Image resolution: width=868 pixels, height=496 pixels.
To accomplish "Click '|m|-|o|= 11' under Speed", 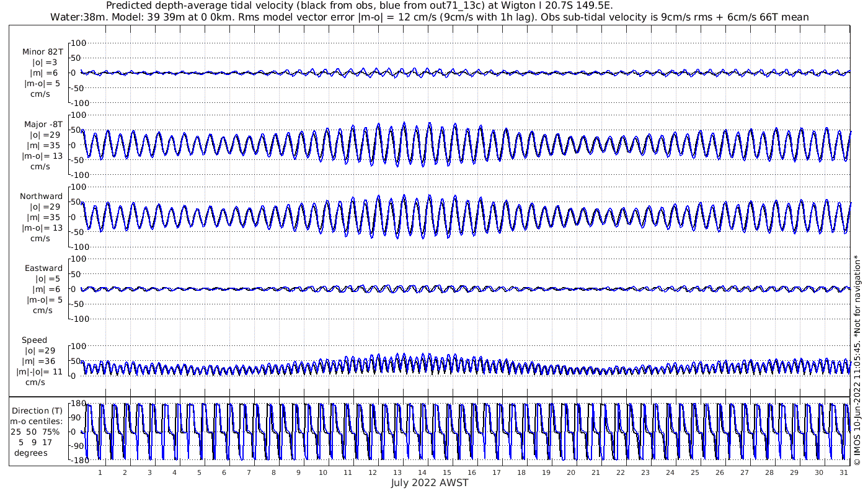I will [40, 371].
